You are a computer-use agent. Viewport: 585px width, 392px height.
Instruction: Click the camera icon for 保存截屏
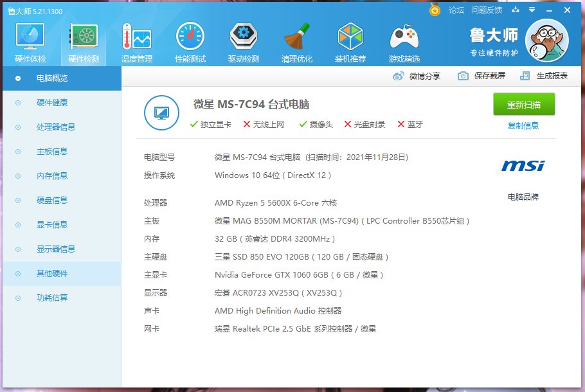(x=463, y=76)
